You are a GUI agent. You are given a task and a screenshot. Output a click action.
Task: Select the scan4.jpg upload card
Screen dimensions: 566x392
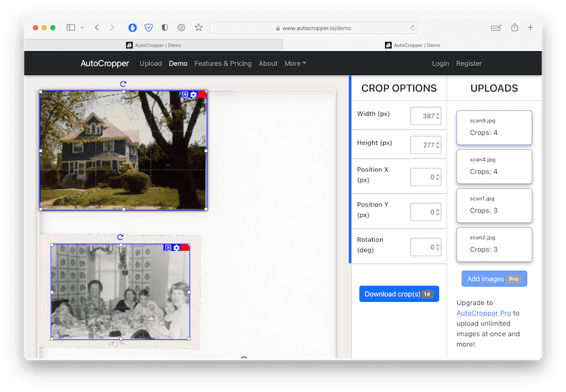tap(494, 166)
